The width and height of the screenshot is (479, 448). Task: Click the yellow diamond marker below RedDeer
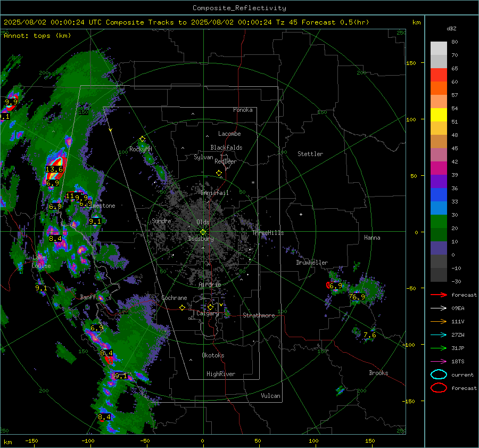(x=219, y=173)
